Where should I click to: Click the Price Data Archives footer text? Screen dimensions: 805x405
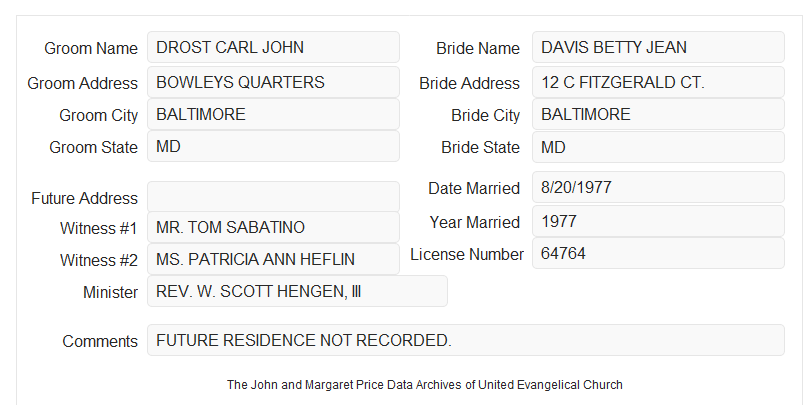425,384
